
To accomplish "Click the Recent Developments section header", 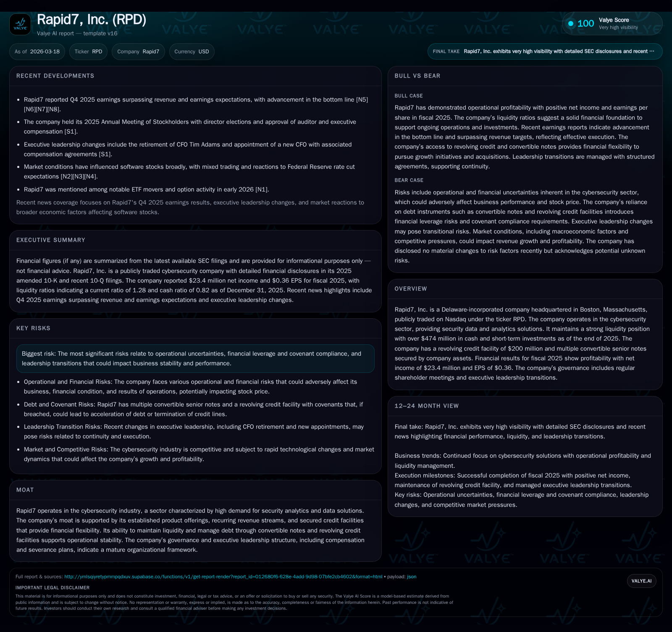I will [x=55, y=76].
